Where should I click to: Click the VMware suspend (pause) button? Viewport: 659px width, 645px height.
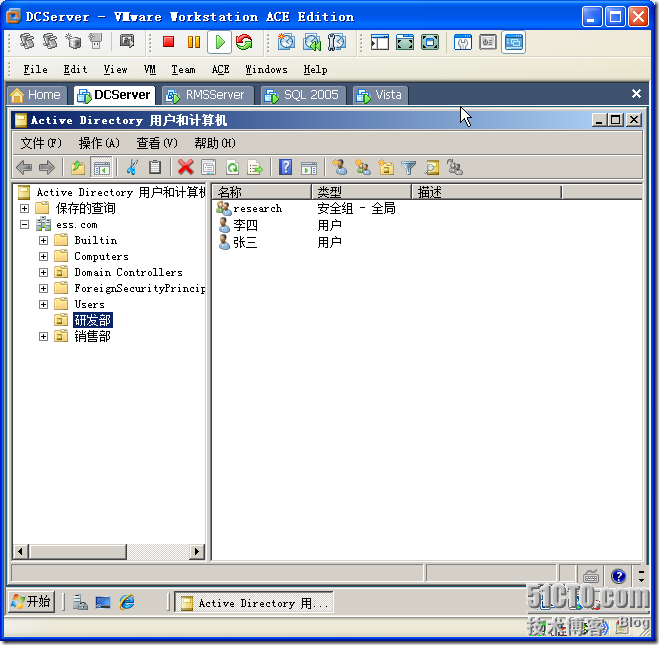click(x=194, y=42)
